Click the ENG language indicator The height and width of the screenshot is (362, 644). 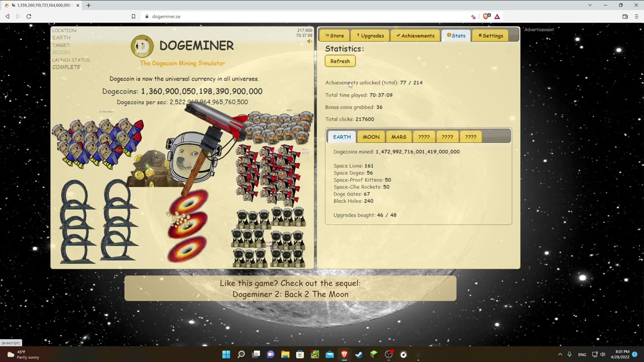(582, 354)
